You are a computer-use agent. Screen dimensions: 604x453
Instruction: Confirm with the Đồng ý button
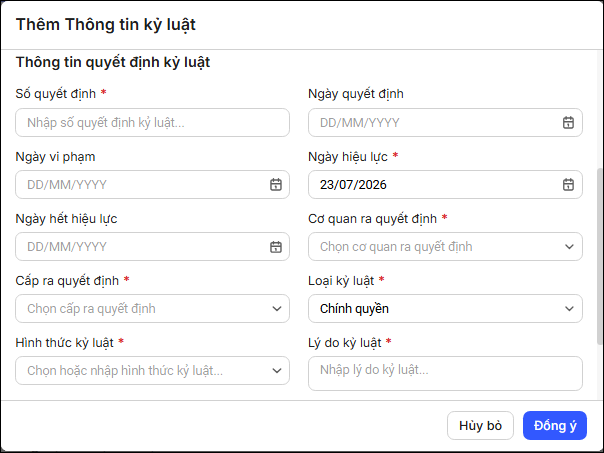(555, 426)
